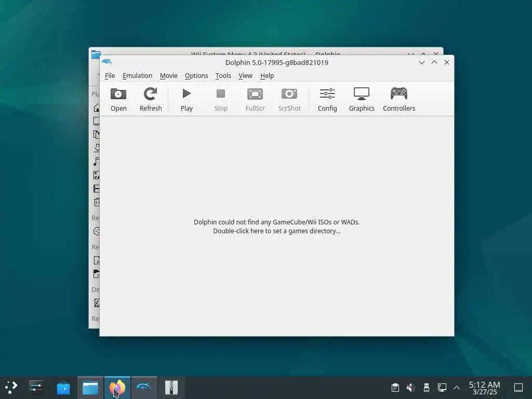Select the Home place in file manager sidebar
The width and height of the screenshot is (532, 399).
96,108
